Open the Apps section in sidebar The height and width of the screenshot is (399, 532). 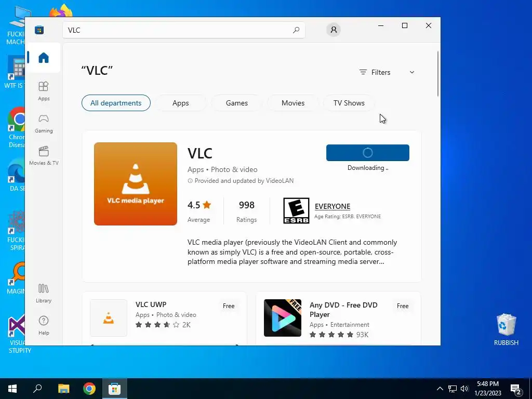coord(44,91)
